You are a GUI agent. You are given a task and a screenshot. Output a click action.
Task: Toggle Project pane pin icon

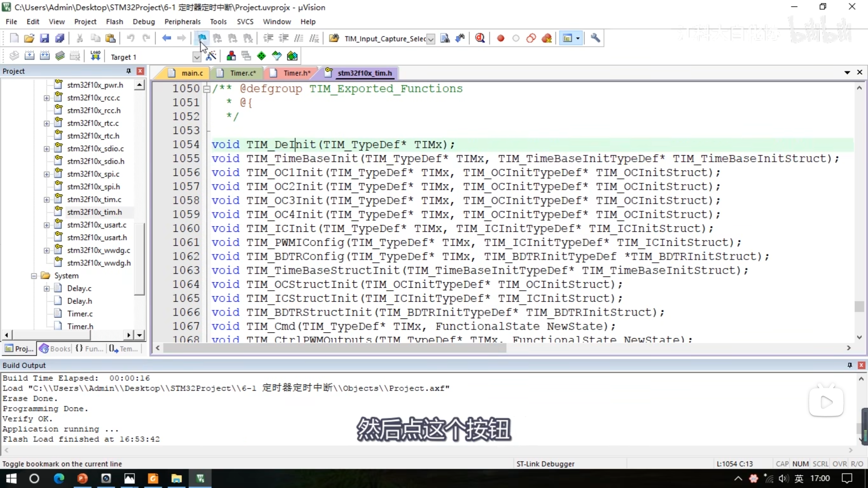pos(129,71)
